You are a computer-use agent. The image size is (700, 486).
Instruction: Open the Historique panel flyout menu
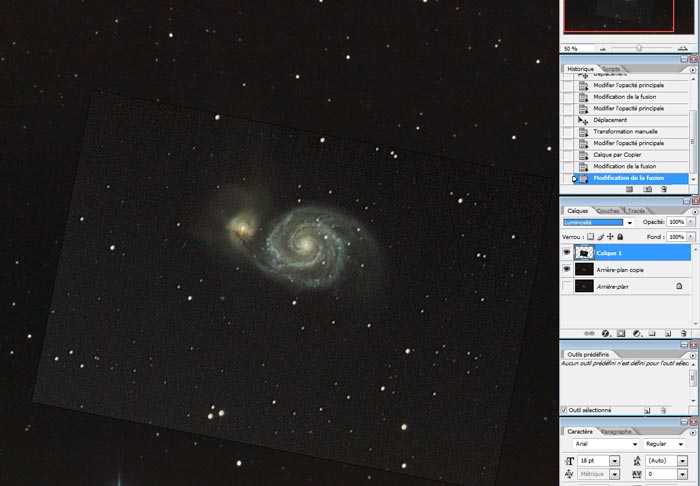click(693, 70)
